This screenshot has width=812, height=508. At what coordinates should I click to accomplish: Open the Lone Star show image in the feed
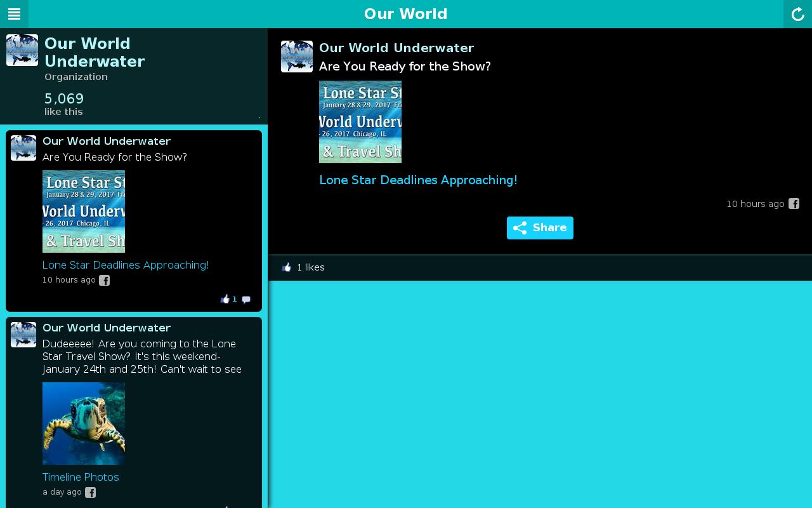click(x=84, y=211)
